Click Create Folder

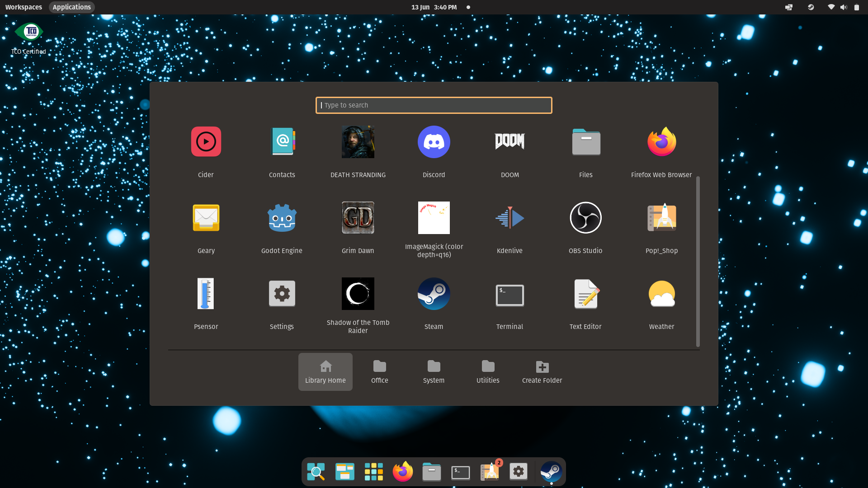tap(542, 372)
